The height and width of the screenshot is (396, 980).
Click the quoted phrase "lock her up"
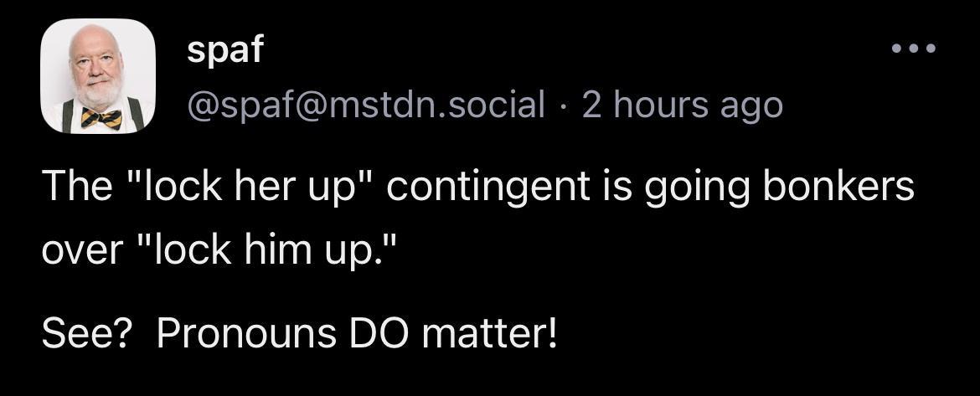click(x=242, y=188)
